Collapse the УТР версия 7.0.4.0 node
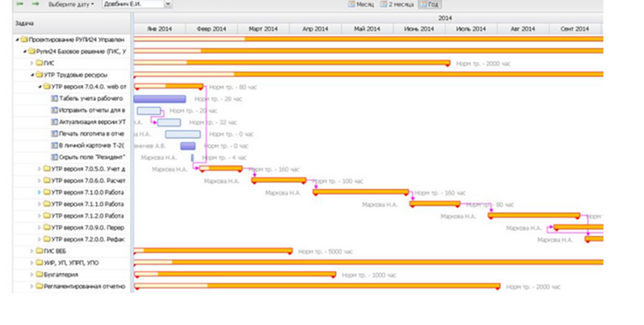 (40, 87)
